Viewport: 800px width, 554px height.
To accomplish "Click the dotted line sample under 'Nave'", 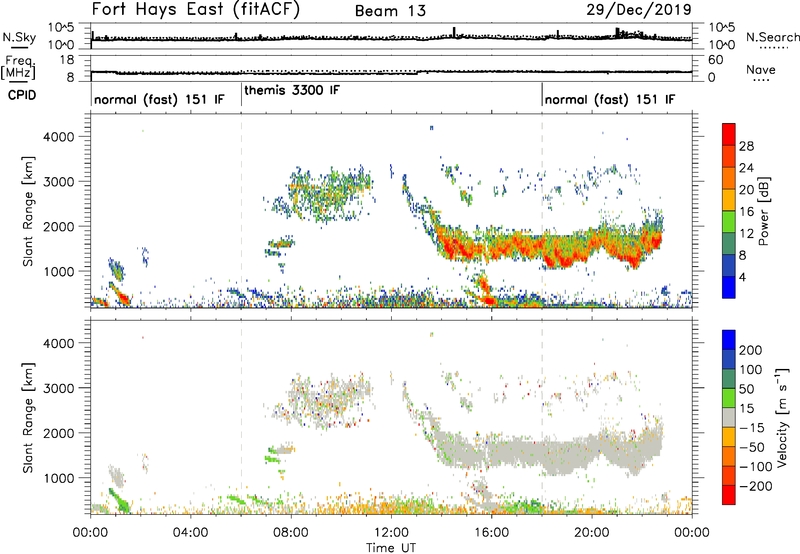I will point(761,80).
